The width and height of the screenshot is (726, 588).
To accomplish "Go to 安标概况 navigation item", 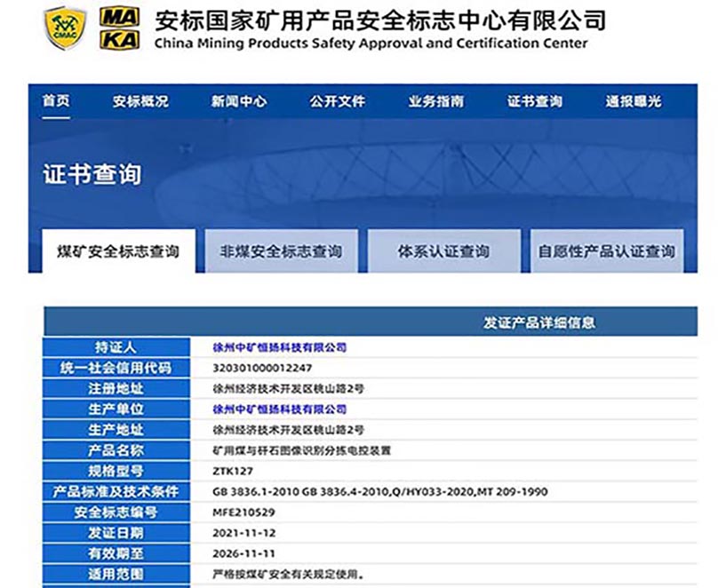I will point(140,101).
